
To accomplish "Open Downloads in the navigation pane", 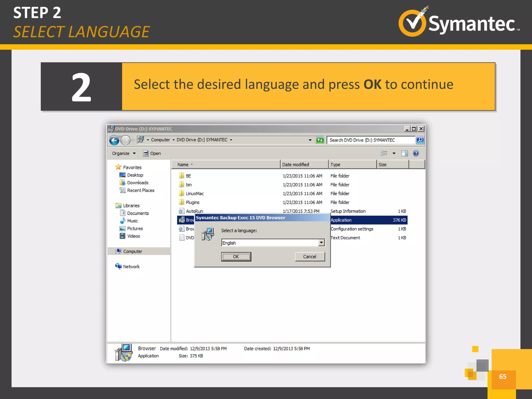I will tap(138, 183).
